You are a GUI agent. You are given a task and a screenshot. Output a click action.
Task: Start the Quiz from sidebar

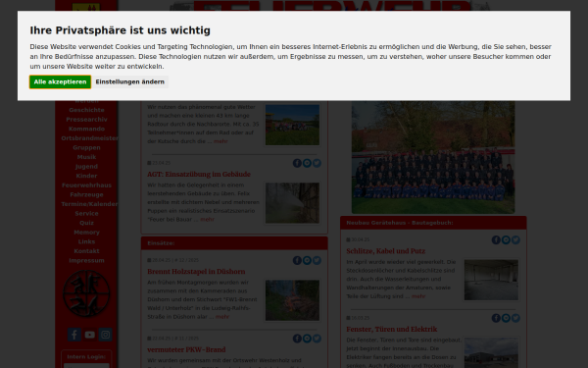(86, 223)
